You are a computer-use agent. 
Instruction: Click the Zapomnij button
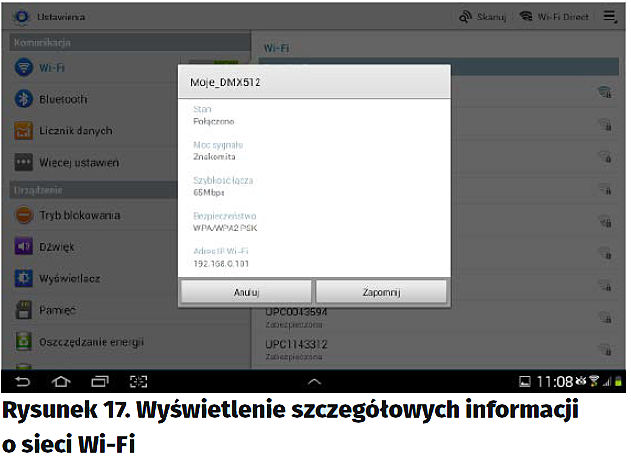click(x=382, y=292)
